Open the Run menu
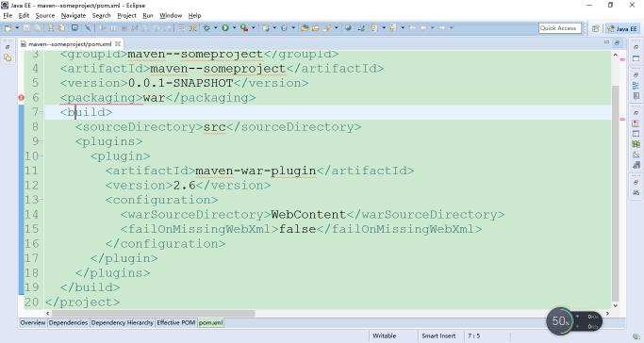 tap(148, 15)
